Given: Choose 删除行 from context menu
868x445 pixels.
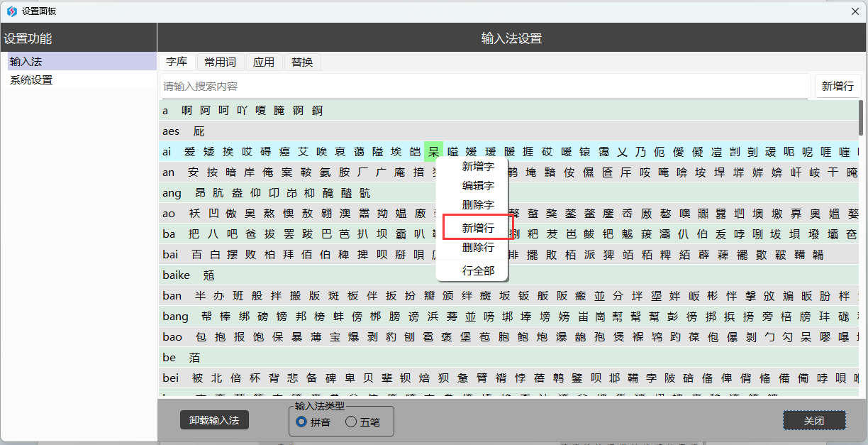Looking at the screenshot, I should [x=478, y=248].
